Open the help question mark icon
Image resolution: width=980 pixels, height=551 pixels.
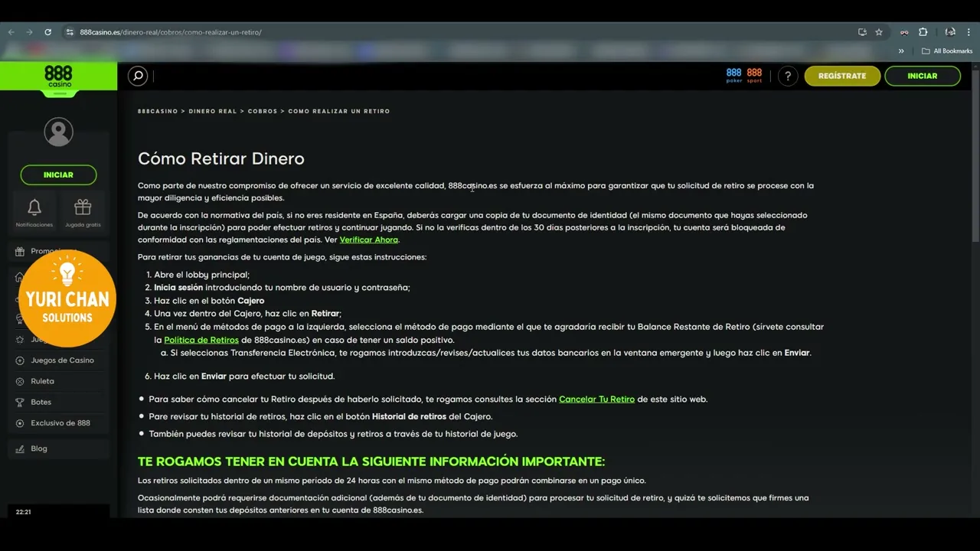788,76
